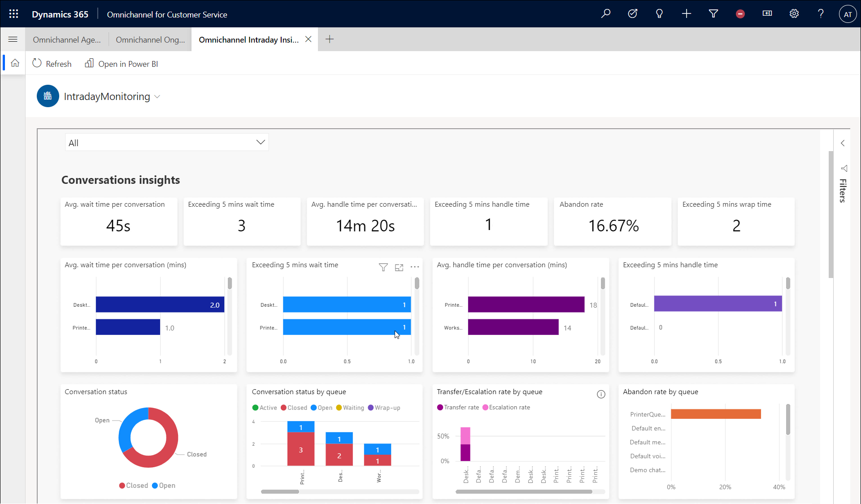Click the Help question mark icon
The height and width of the screenshot is (504, 861).
click(x=822, y=14)
